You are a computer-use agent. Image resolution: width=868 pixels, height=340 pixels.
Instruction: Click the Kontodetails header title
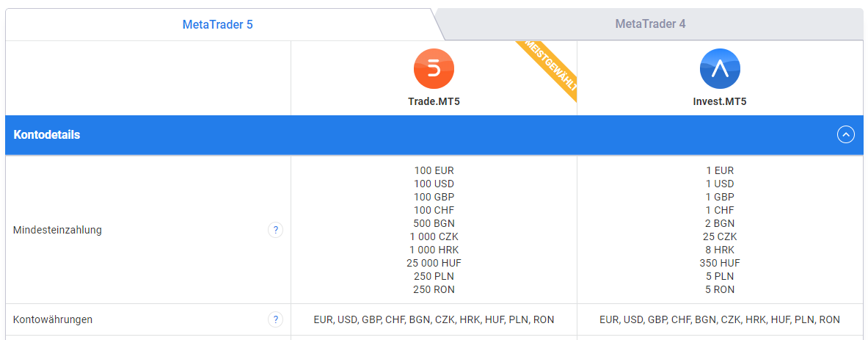46,135
